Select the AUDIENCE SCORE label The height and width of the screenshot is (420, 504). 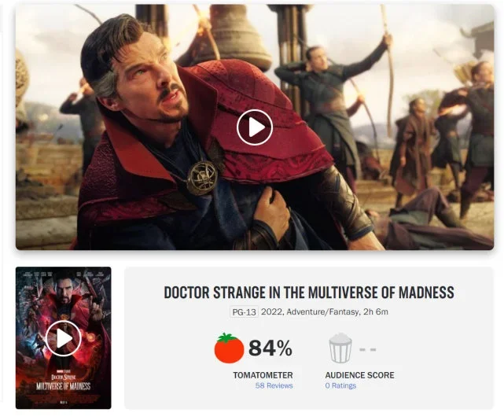359,375
